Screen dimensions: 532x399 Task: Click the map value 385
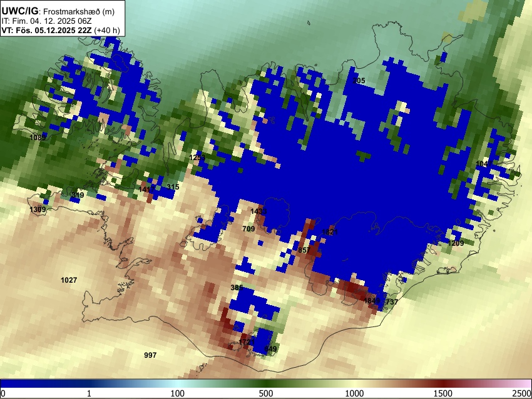pos(237,288)
